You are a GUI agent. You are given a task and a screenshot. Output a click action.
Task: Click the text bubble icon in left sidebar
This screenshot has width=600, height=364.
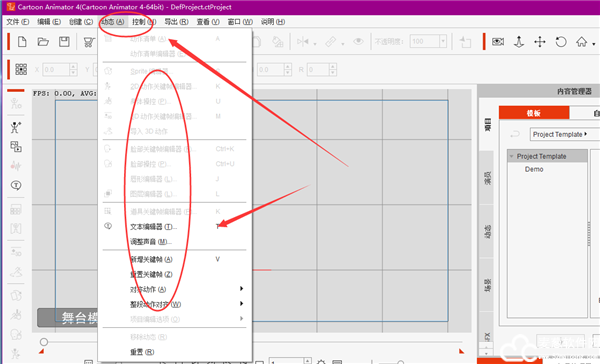tap(16, 185)
